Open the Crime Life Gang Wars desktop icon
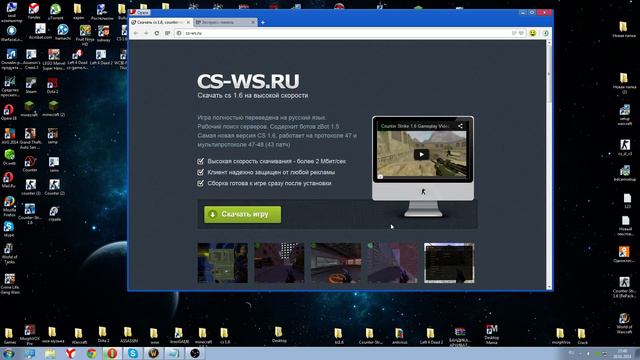The width and height of the screenshot is (640, 360). [x=10, y=283]
